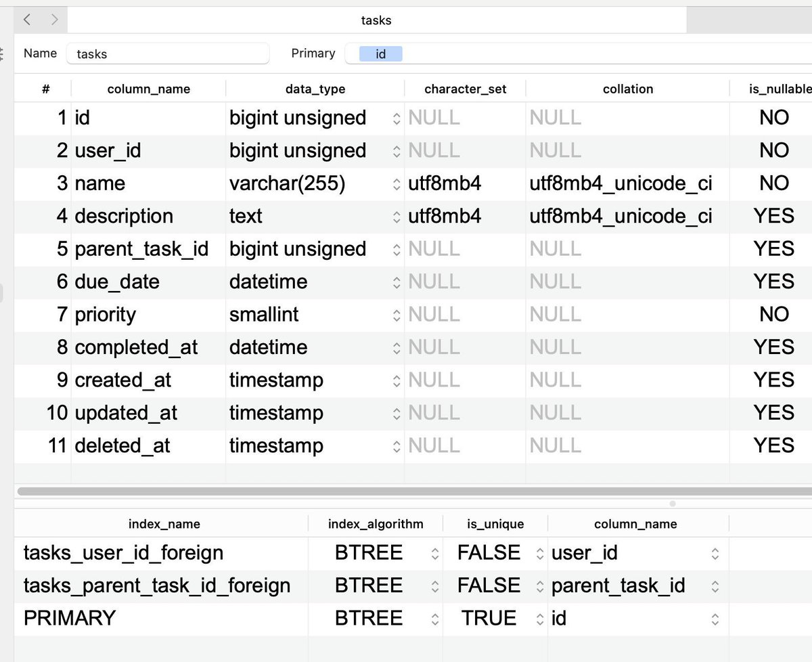Click row number 1 of the id column
This screenshot has height=662, width=812.
pyautogui.click(x=62, y=118)
